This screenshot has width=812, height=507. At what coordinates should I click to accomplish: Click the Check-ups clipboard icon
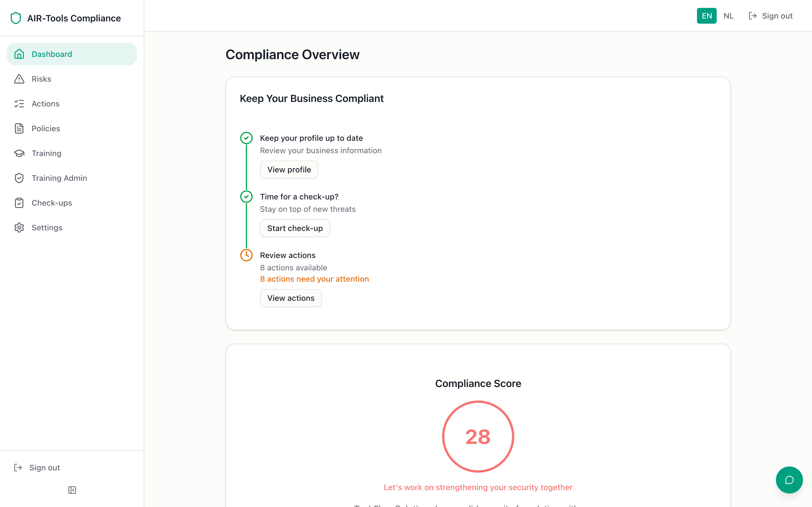(19, 203)
